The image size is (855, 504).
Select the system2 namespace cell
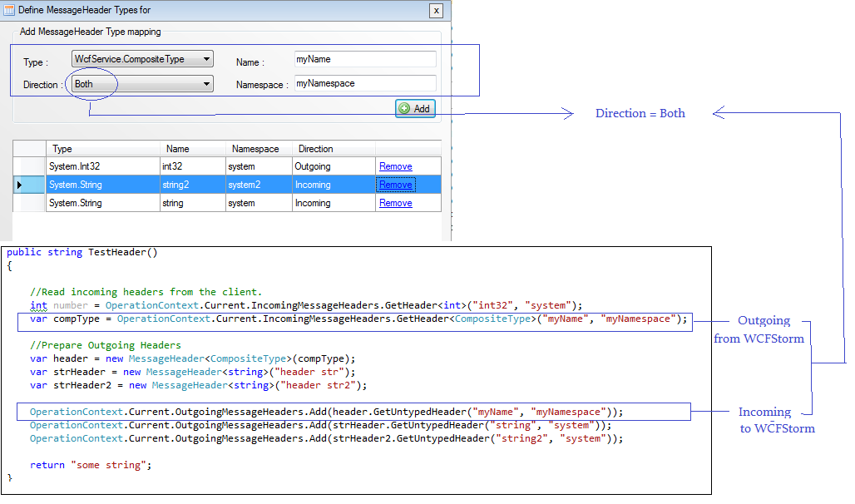pyautogui.click(x=259, y=185)
